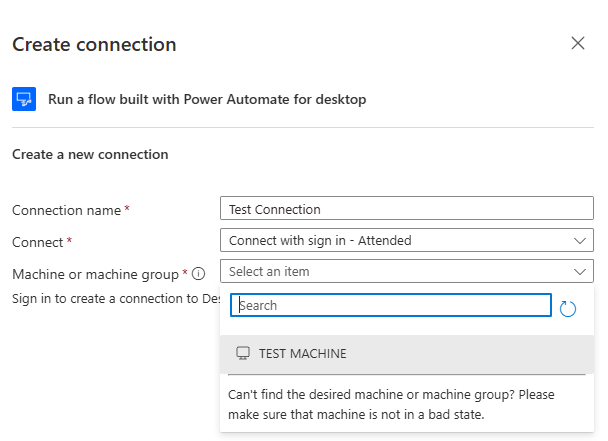Click the info icon beside Machine or machine group
Viewport: 608px width, 441px height.
pyautogui.click(x=199, y=274)
